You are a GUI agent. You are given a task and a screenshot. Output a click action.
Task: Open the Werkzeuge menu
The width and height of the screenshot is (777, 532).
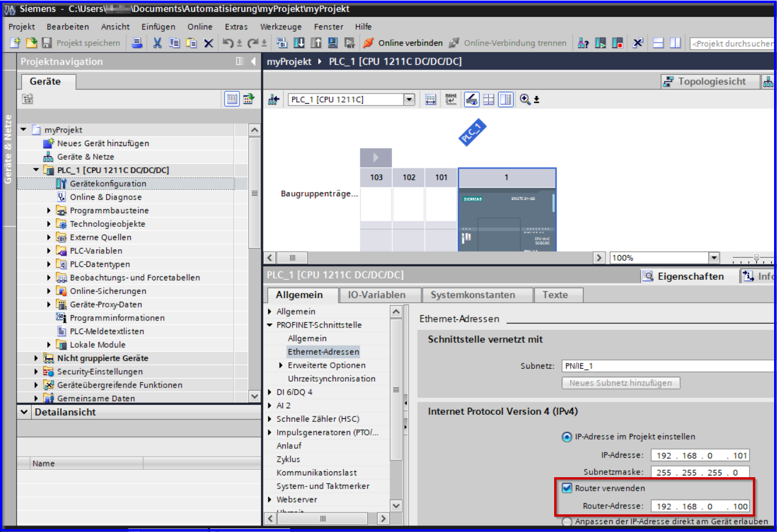(281, 27)
